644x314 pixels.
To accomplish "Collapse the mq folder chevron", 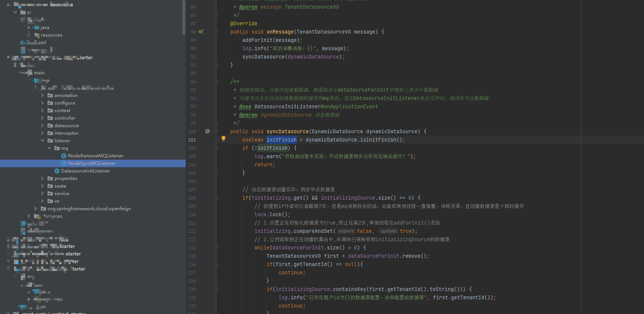I will (x=49, y=148).
